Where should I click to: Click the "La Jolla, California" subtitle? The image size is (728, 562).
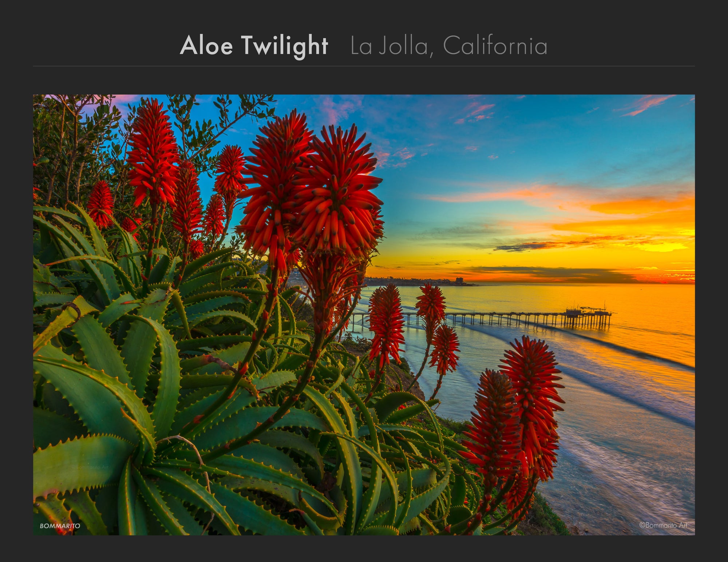tap(449, 46)
